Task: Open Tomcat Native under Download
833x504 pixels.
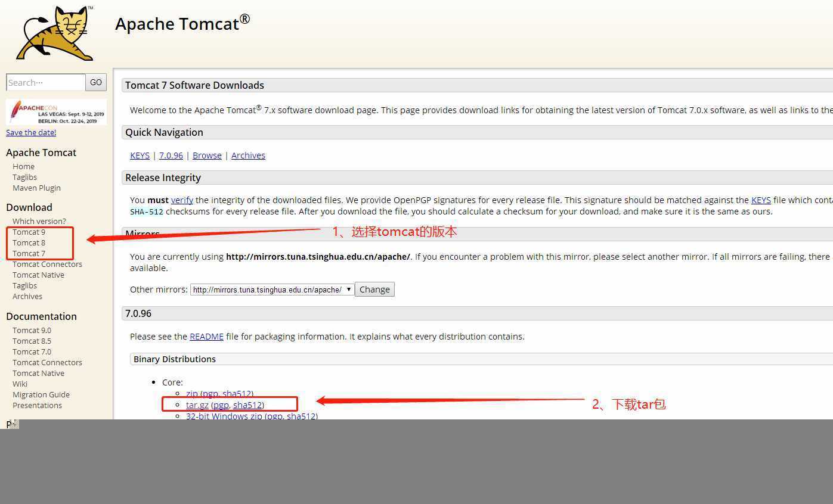Action: (38, 275)
